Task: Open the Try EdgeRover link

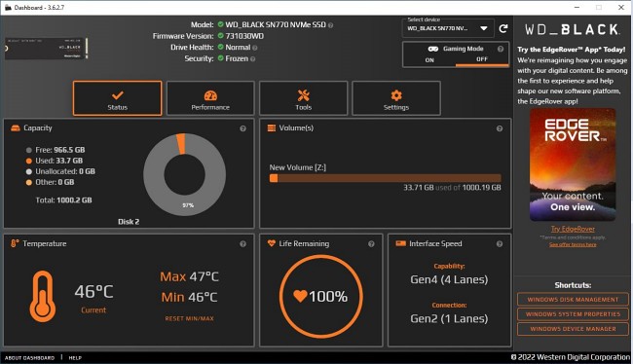Action: pos(573,230)
